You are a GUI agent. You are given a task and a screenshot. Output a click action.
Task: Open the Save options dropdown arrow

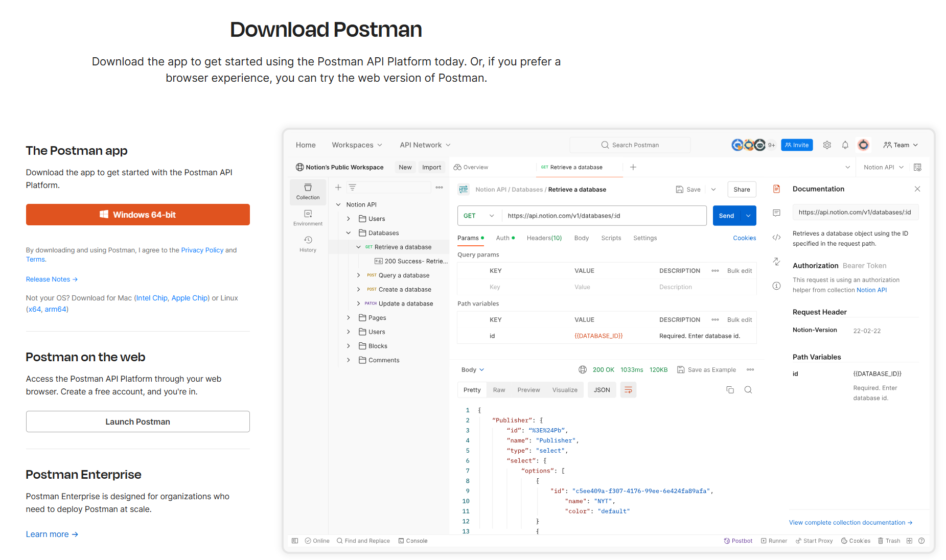coord(713,190)
